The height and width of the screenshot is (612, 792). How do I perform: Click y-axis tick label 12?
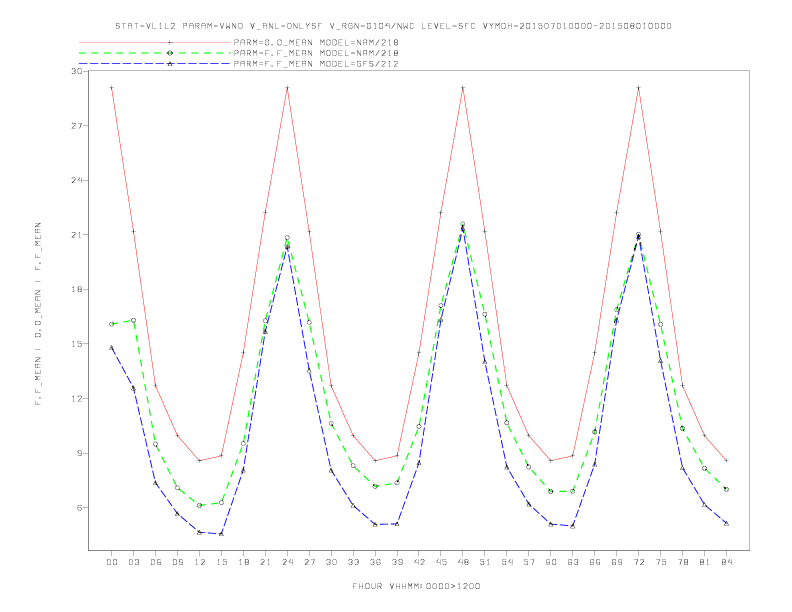tap(77, 398)
